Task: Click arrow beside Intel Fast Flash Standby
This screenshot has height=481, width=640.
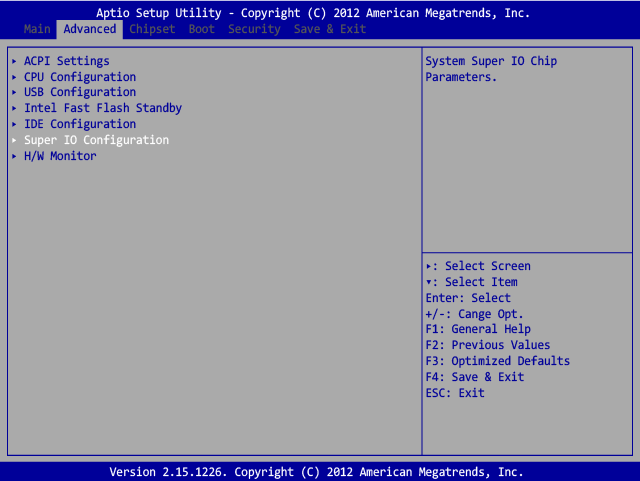Action: [x=14, y=108]
